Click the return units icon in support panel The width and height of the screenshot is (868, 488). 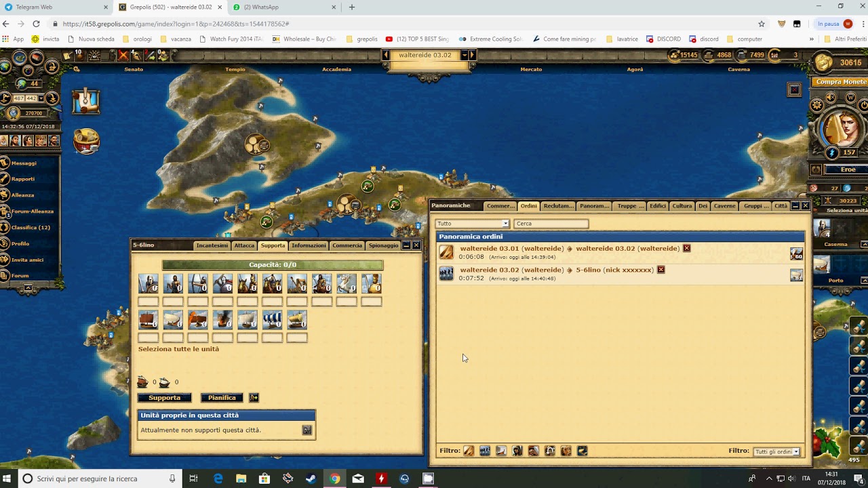point(307,430)
